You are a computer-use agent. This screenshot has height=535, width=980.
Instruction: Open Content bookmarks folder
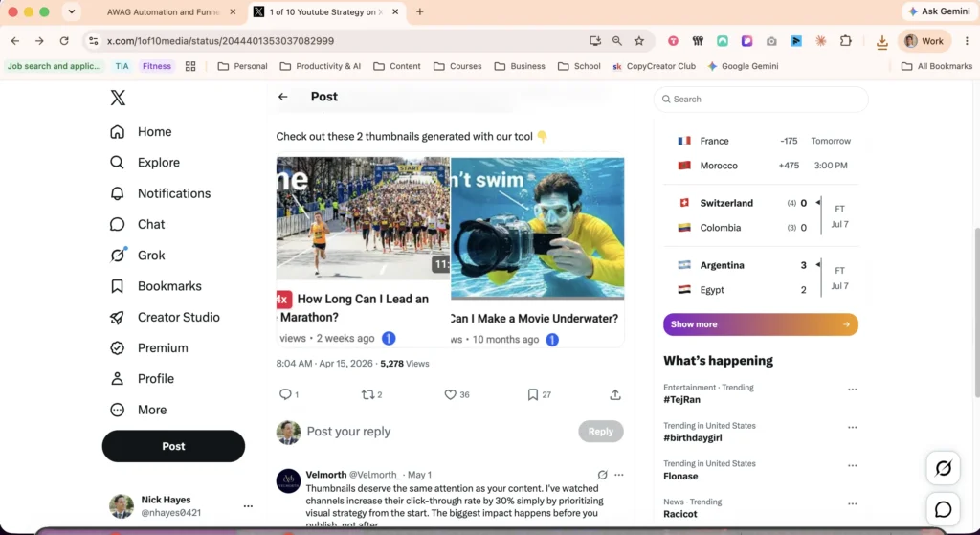click(397, 66)
